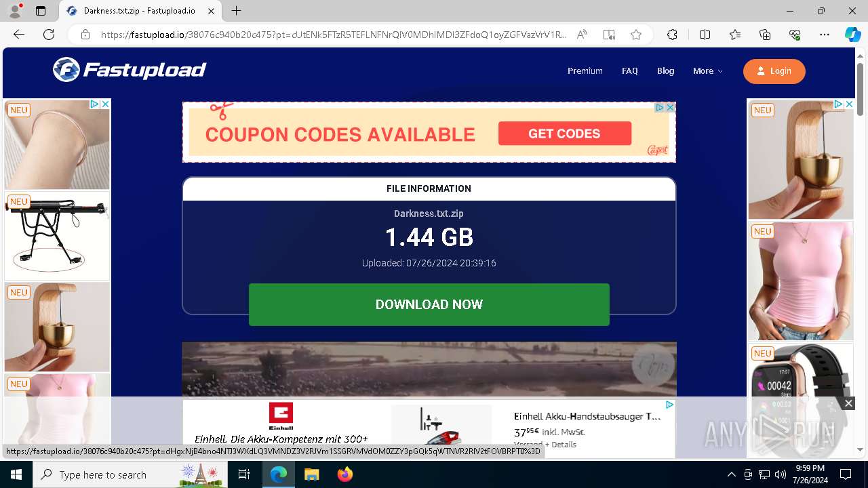The image size is (868, 488).
Task: Open the notification center icon
Action: point(846,474)
